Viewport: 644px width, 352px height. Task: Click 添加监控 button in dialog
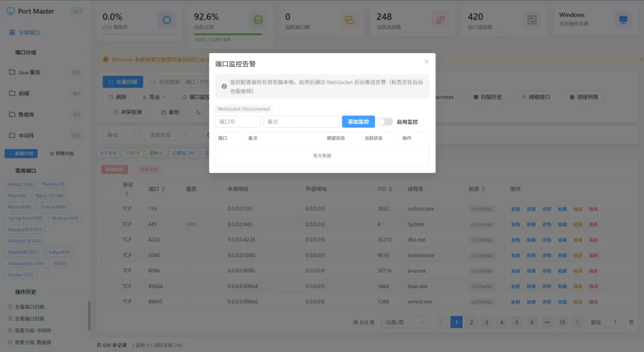coord(358,122)
